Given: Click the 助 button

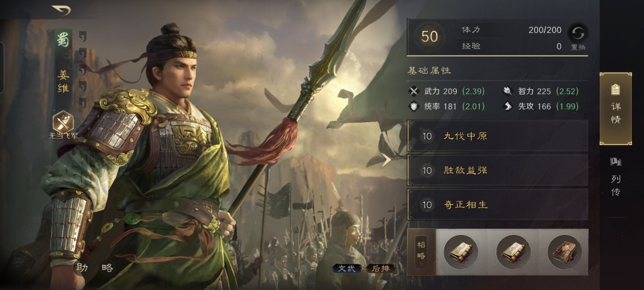Looking at the screenshot, I should 82,268.
